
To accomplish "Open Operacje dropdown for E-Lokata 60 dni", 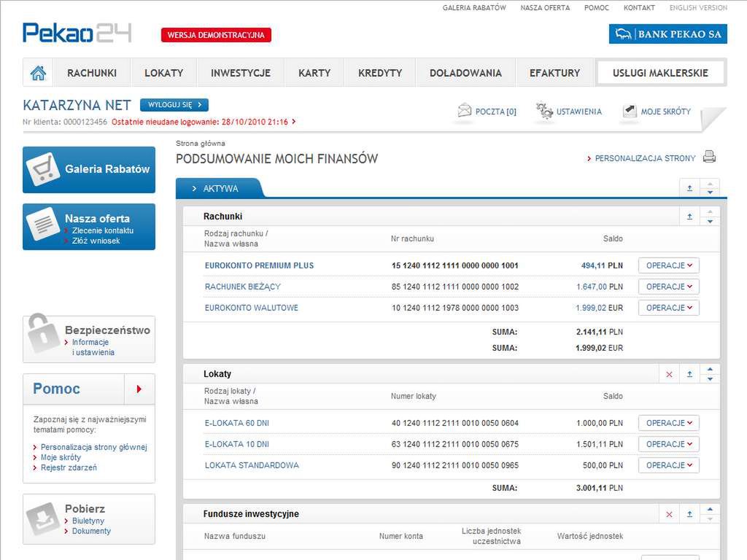I will tap(668, 423).
